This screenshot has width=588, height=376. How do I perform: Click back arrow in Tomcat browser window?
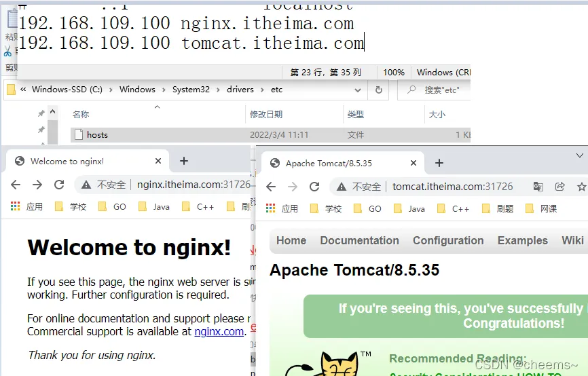coord(271,187)
